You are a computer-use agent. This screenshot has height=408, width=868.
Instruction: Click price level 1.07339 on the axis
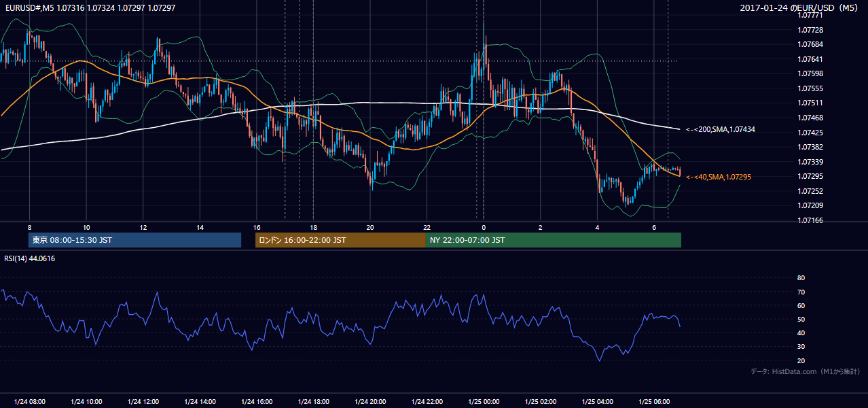point(811,162)
